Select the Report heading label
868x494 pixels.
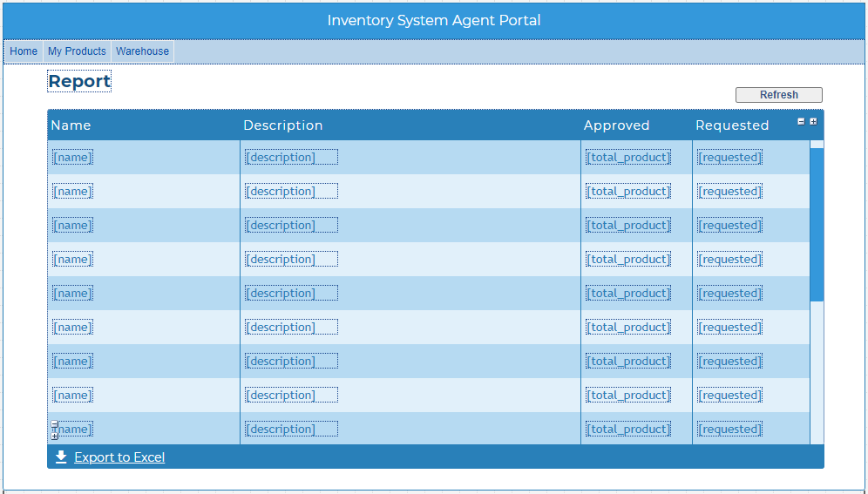[79, 81]
